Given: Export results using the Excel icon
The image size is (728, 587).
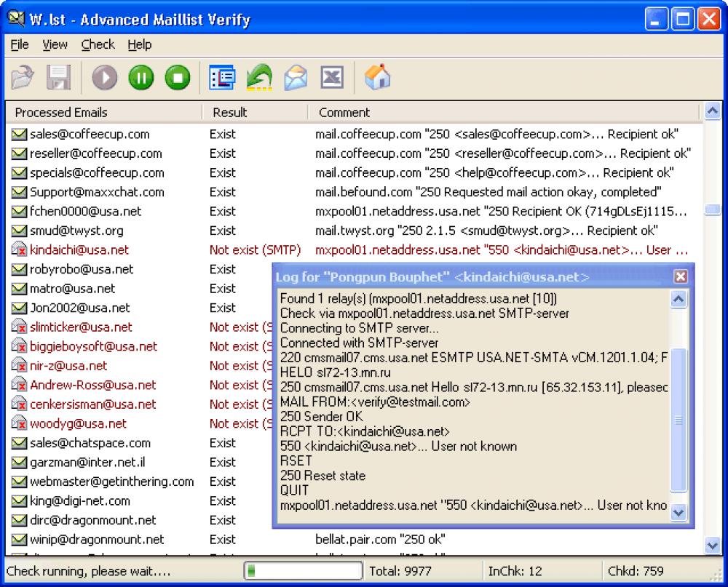Looking at the screenshot, I should tap(331, 76).
